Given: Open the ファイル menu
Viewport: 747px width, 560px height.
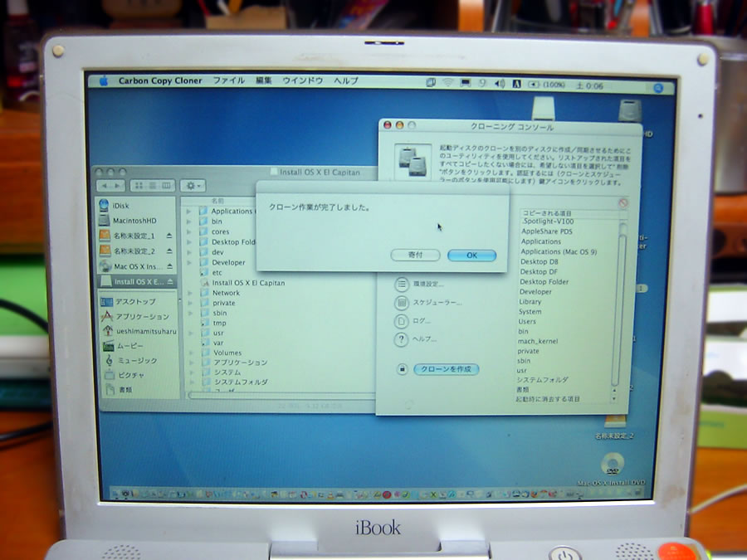Looking at the screenshot, I should (229, 81).
